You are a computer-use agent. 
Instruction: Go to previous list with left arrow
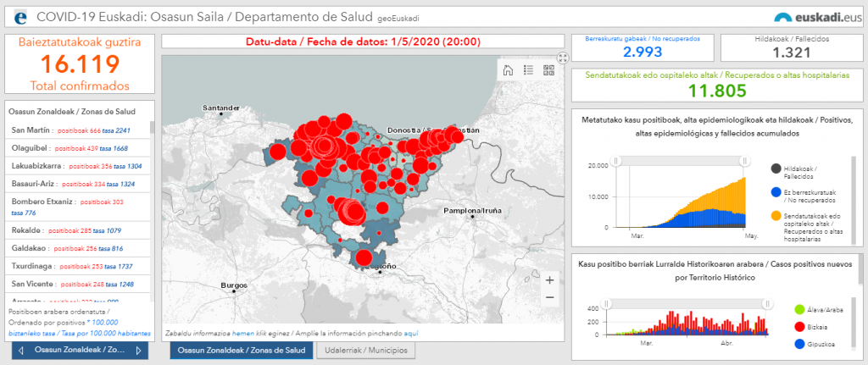21,350
